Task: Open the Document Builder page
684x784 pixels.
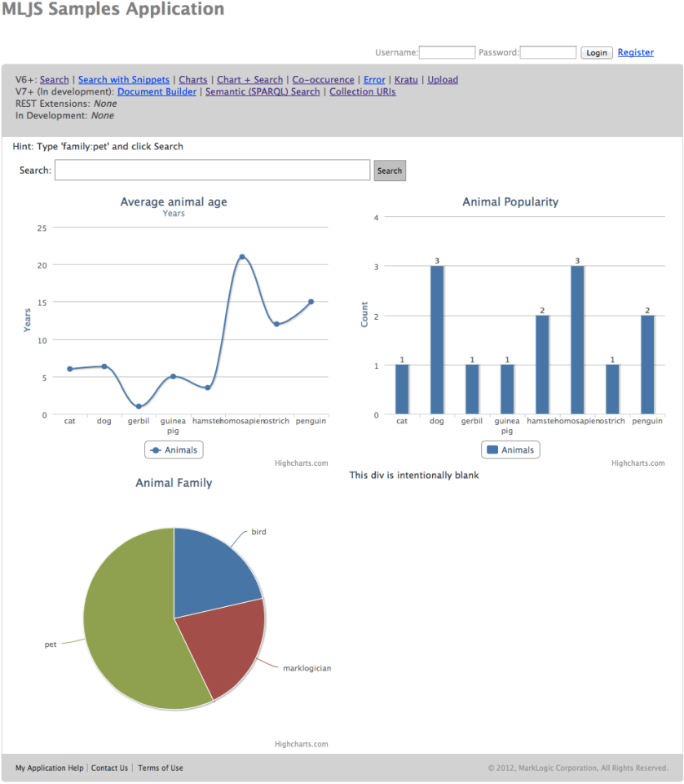Action: point(157,91)
